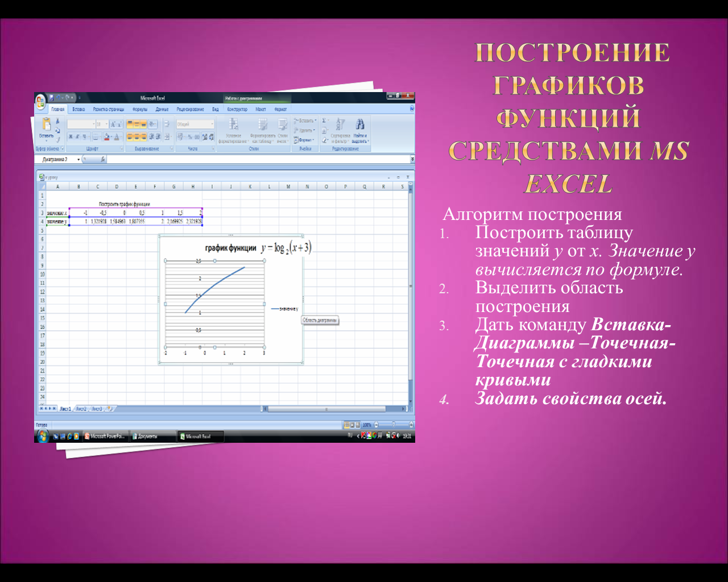Image resolution: width=728 pixels, height=582 pixels.
Task: Open the font name dropdown
Action: 94,124
